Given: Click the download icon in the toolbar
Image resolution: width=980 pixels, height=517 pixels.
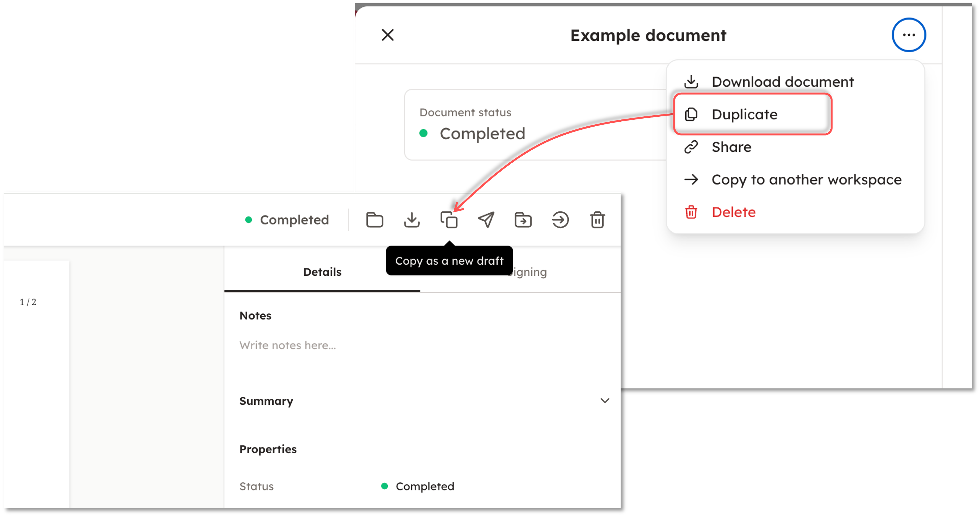Looking at the screenshot, I should [412, 220].
